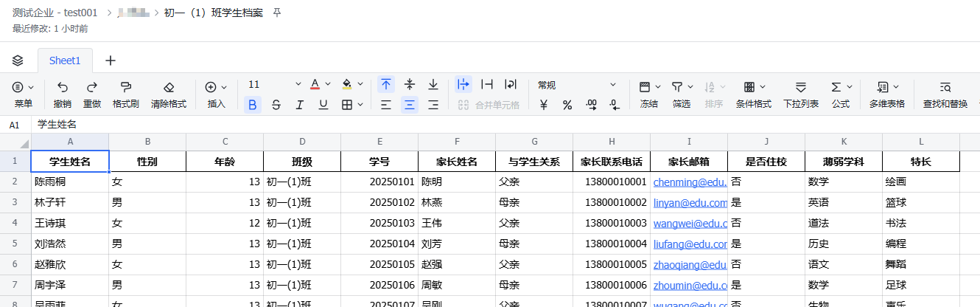This screenshot has height=307, width=980.
Task: Click the font color letter A
Action: pos(315,84)
